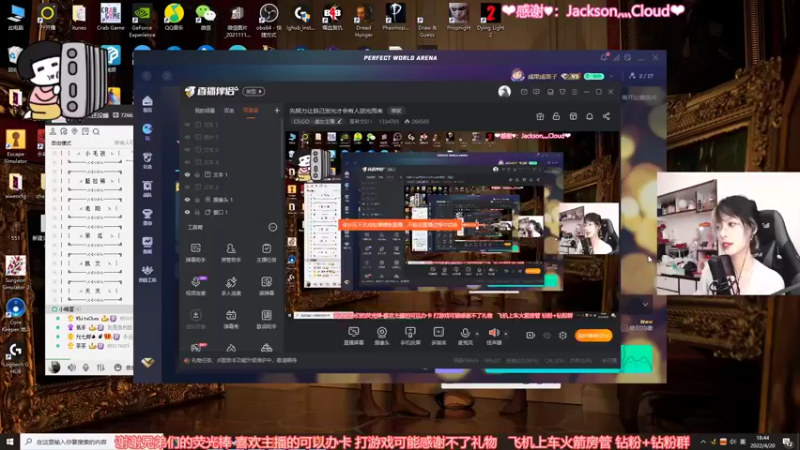Open the phone screen casting tool
This screenshot has height=450, width=800.
point(410,335)
